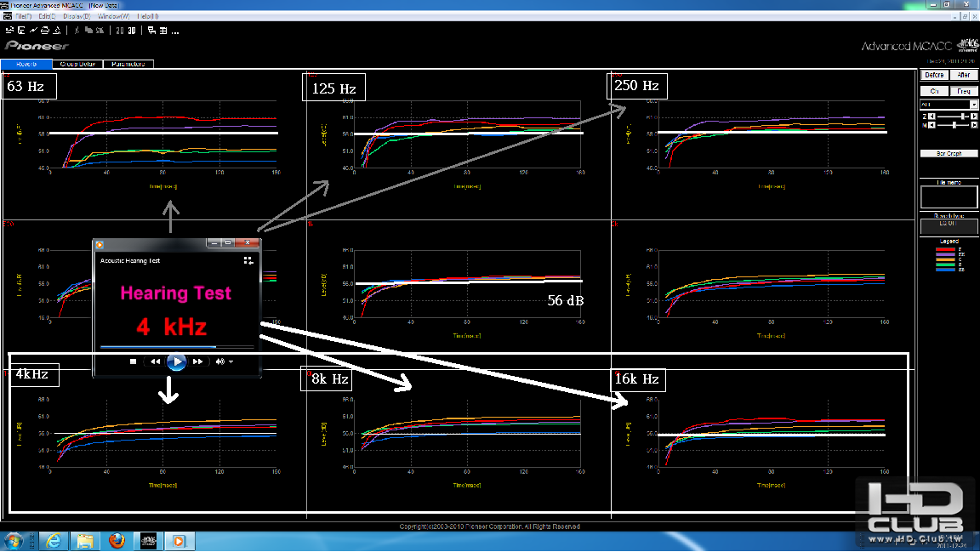The width and height of the screenshot is (980, 552).
Task: Open the File(F) menu
Action: coord(24,16)
